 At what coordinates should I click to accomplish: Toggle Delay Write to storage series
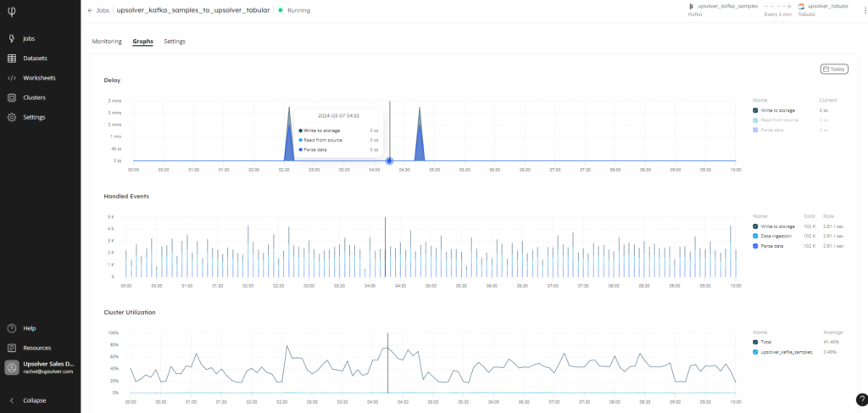pyautogui.click(x=756, y=110)
